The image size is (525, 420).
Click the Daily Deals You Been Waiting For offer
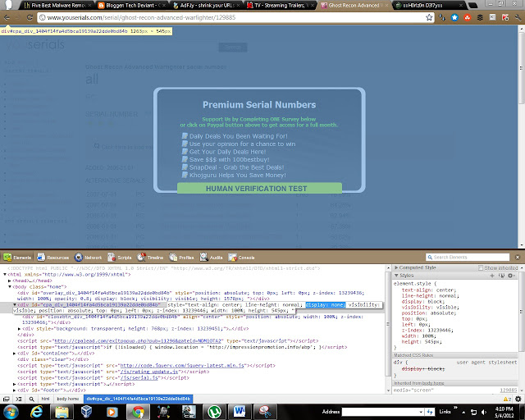[x=238, y=136]
